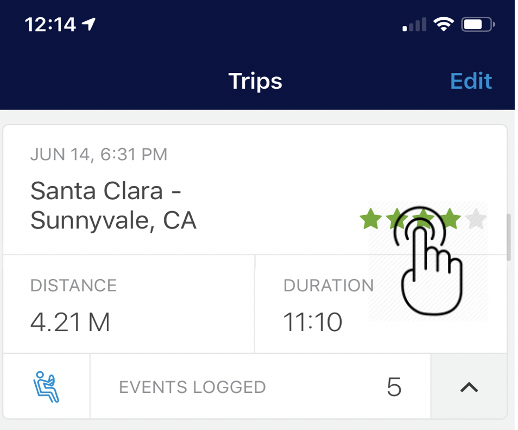This screenshot has height=430, width=518.
Task: Select the third rating star
Action: [423, 219]
